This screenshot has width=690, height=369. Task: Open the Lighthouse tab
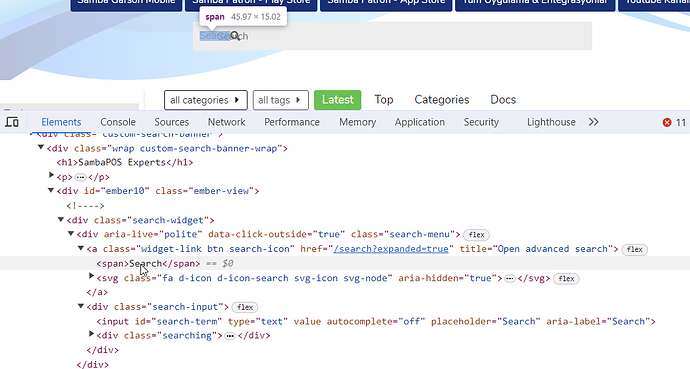coord(551,122)
